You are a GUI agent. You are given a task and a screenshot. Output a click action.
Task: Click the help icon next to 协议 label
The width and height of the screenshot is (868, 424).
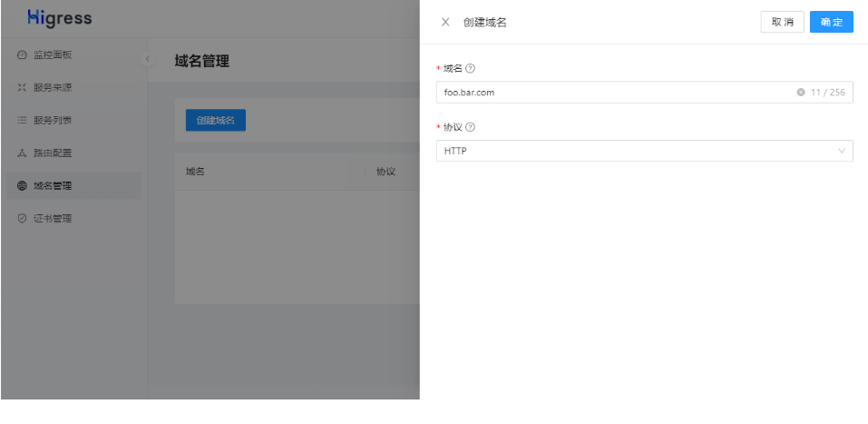pos(471,127)
